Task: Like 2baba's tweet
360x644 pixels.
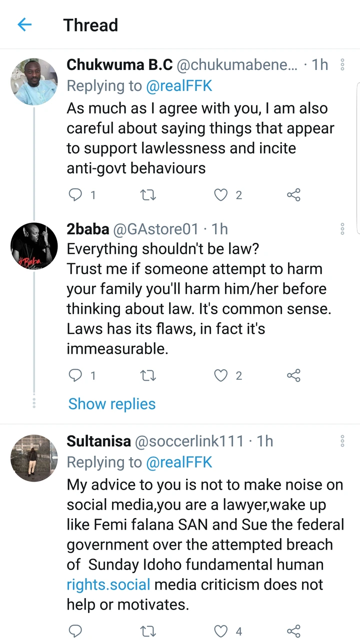Action: tap(221, 376)
